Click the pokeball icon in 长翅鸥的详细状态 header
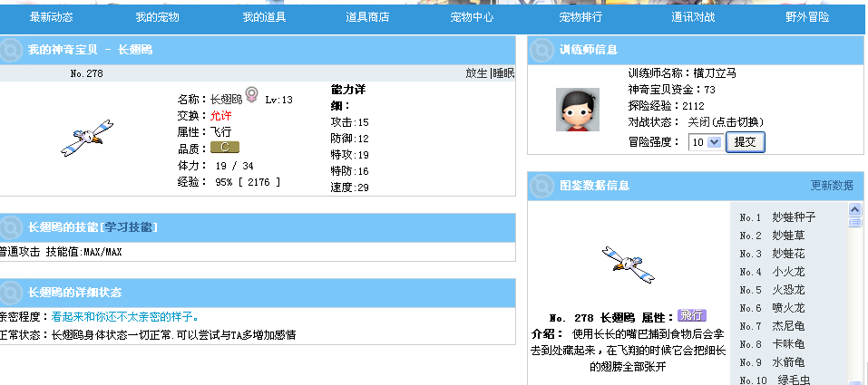The image size is (868, 385). pyautogui.click(x=11, y=293)
